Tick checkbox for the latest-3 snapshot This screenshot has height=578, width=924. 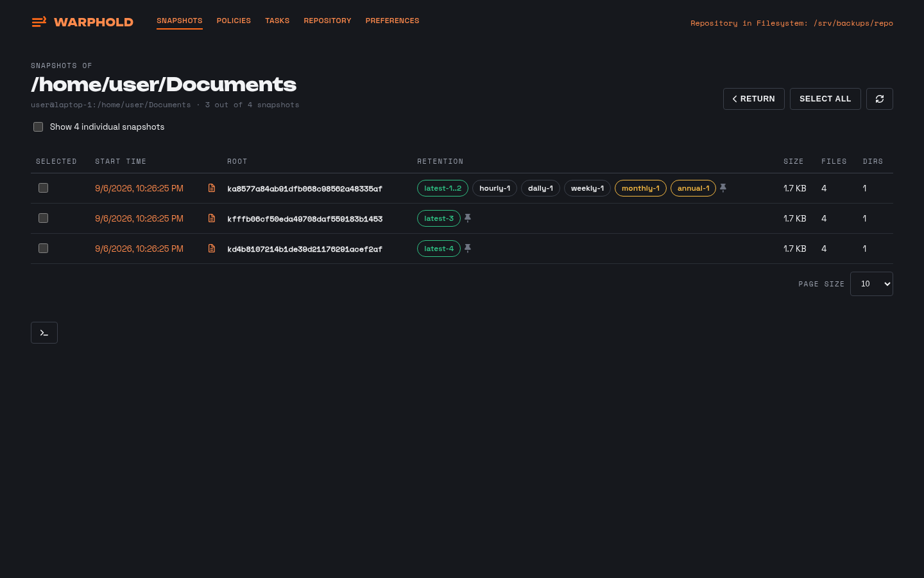point(44,218)
